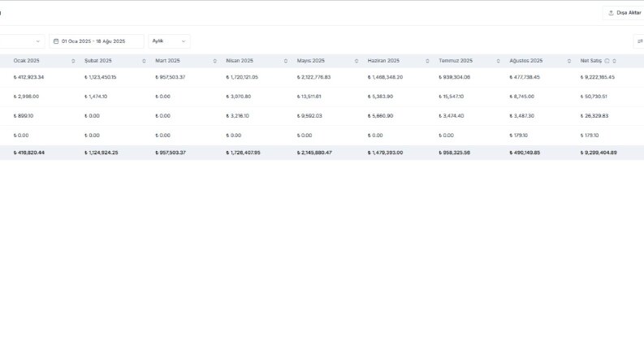This screenshot has width=644, height=362.
Task: Sort by the Mayıs 2025 column sort icon
Action: coord(357,61)
